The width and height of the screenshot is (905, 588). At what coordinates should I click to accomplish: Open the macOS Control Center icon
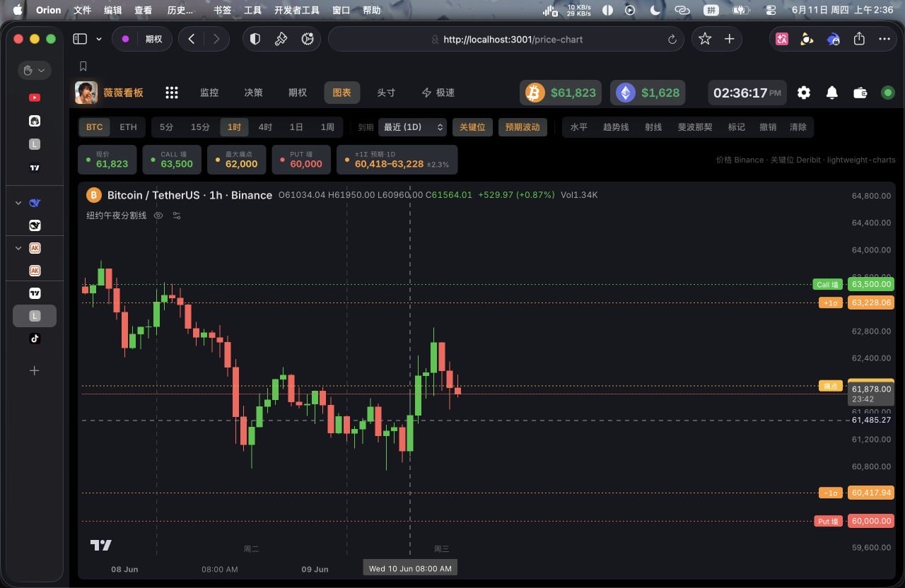[x=771, y=11]
